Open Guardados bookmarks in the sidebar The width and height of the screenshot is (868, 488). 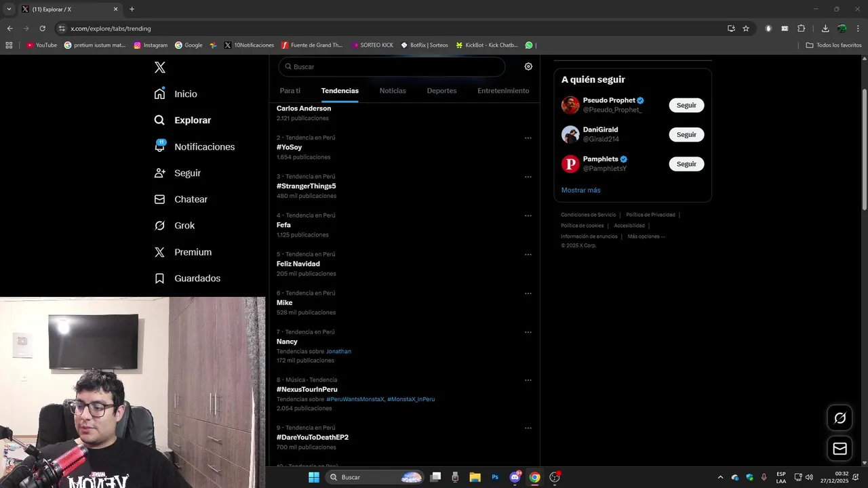click(x=187, y=279)
